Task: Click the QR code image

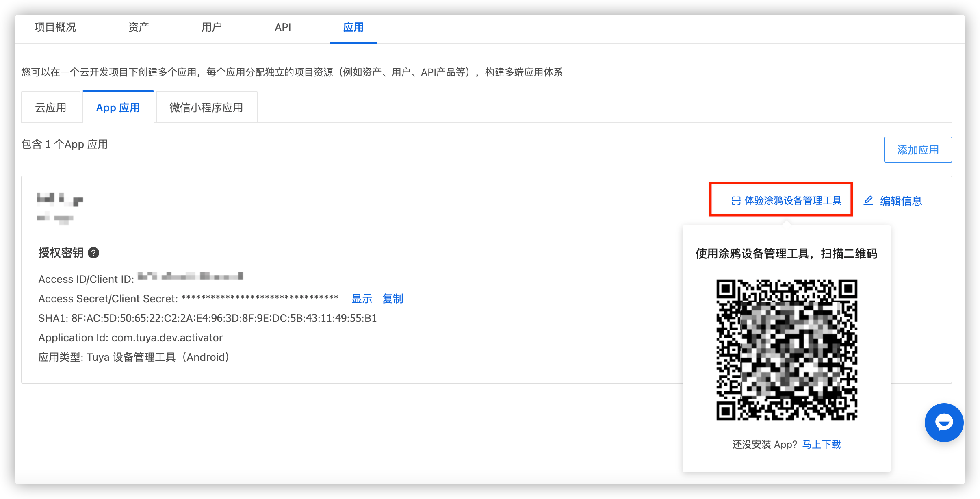Action: click(787, 349)
